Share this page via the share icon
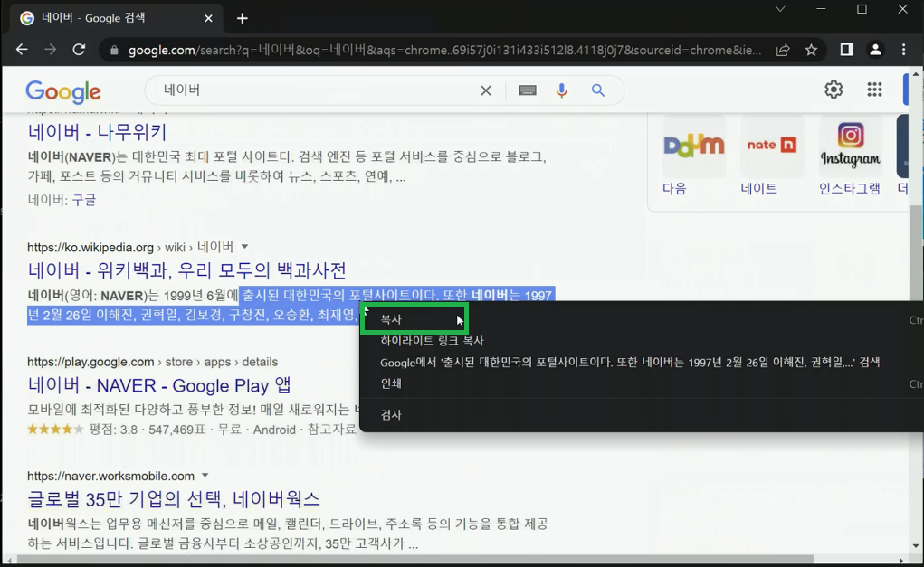Viewport: 924px width, 567px height. [x=783, y=50]
